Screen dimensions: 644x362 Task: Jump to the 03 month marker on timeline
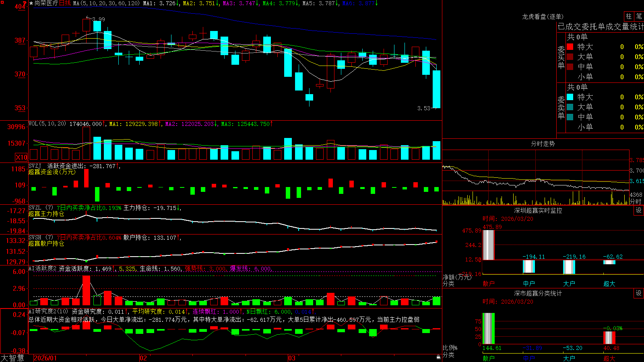(x=292, y=358)
